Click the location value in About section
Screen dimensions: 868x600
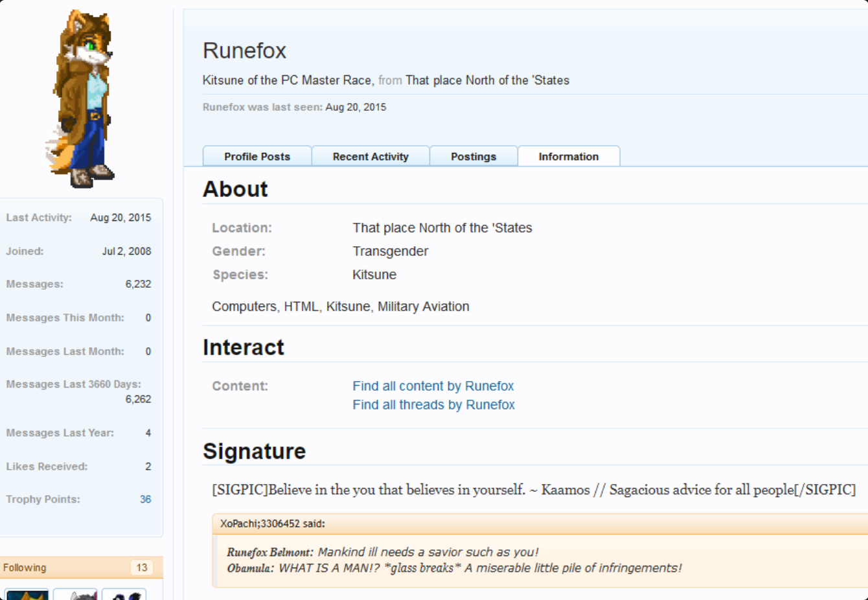[x=442, y=228]
